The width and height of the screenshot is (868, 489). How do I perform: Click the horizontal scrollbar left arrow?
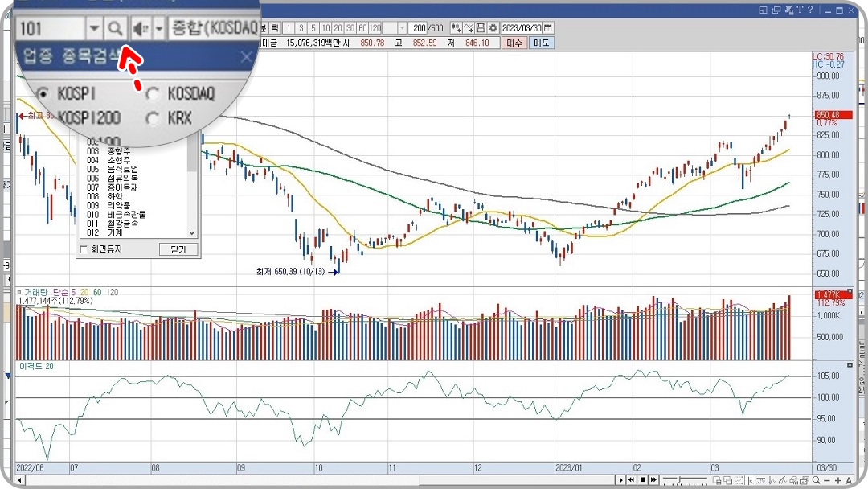[x=20, y=480]
